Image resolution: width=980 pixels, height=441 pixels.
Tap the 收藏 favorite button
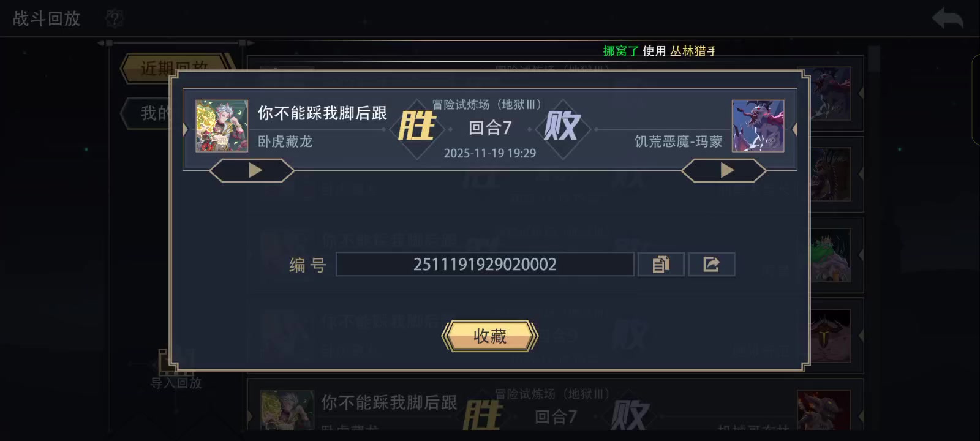(490, 336)
